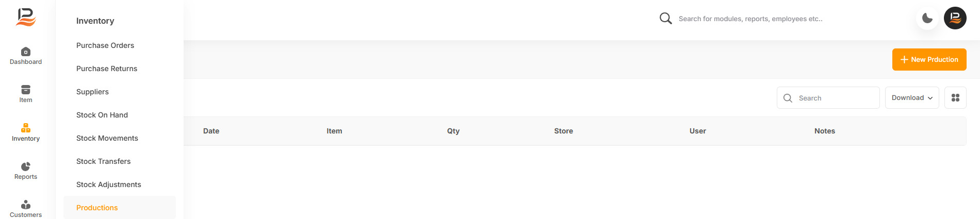980x219 pixels.
Task: Create a New Production entry
Action: 929,60
